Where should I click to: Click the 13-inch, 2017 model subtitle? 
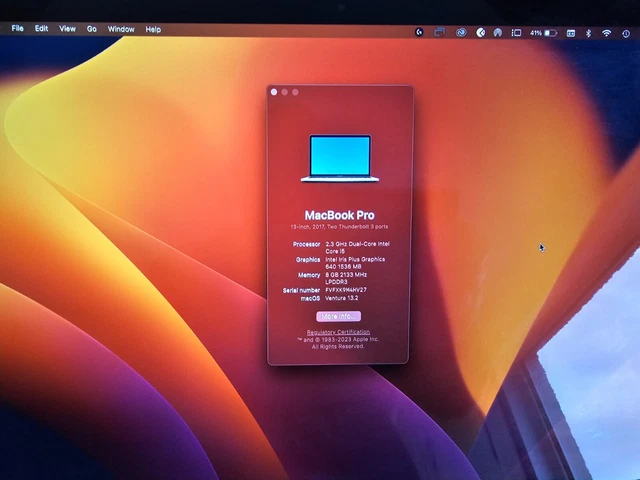pos(339,227)
